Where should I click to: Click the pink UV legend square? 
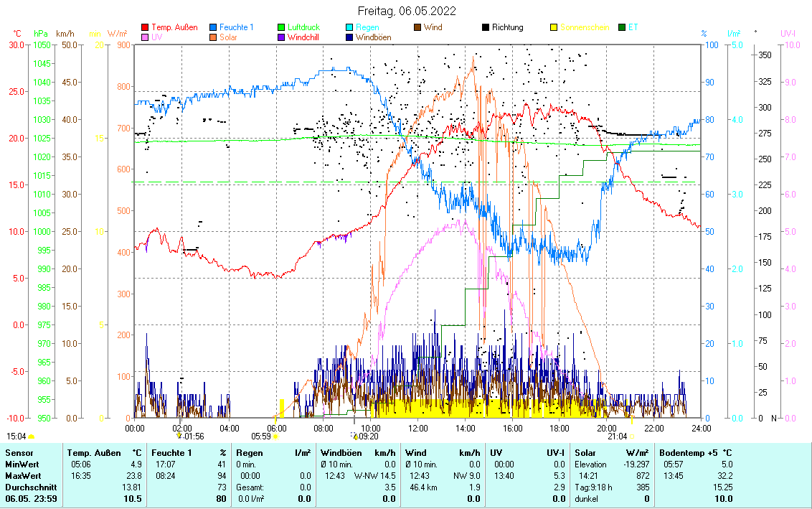146,37
